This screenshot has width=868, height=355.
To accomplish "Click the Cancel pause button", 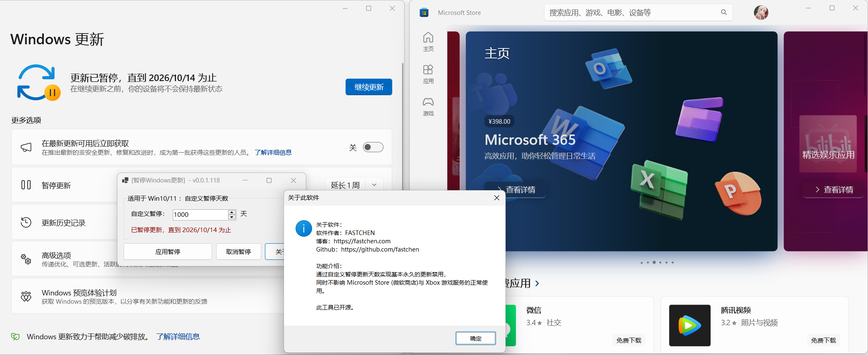I will (x=238, y=252).
